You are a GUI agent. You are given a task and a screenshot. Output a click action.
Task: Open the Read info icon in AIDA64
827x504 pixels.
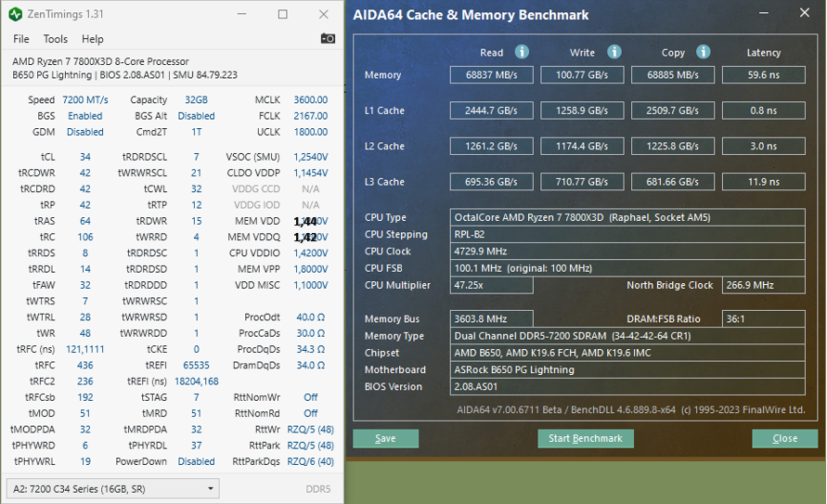point(522,52)
